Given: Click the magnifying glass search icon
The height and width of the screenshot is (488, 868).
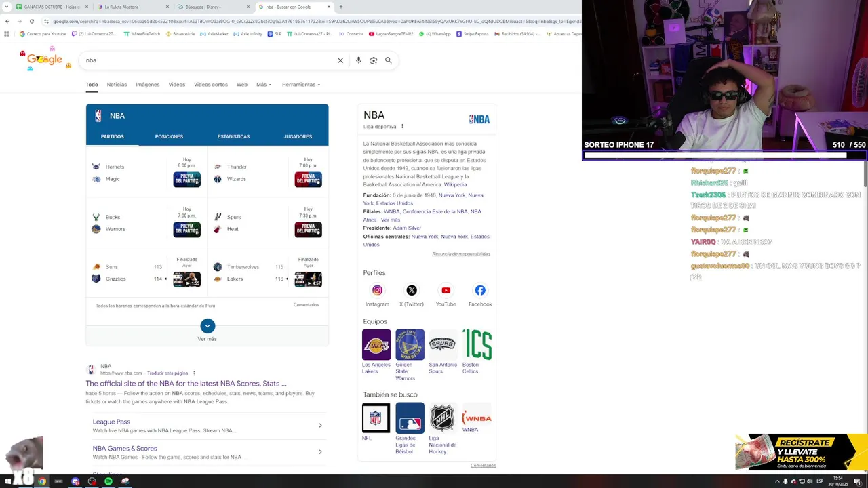Looking at the screenshot, I should [x=389, y=60].
